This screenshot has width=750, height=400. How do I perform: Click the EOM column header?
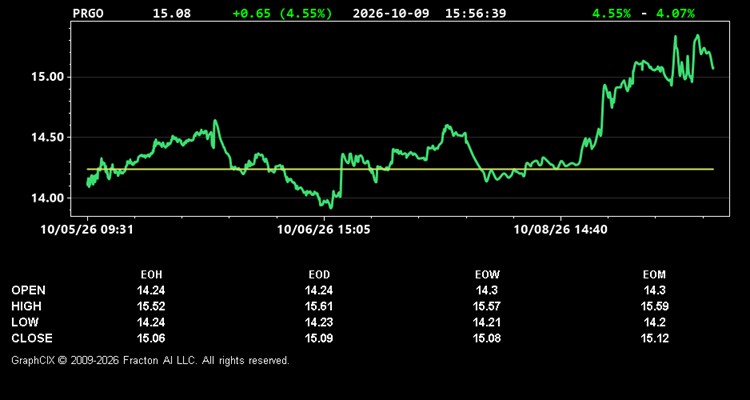[654, 275]
